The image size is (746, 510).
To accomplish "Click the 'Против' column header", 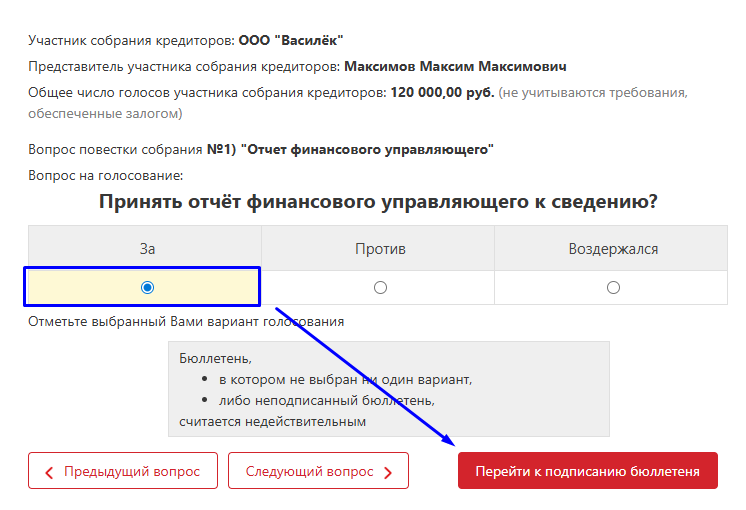I will (x=378, y=248).
